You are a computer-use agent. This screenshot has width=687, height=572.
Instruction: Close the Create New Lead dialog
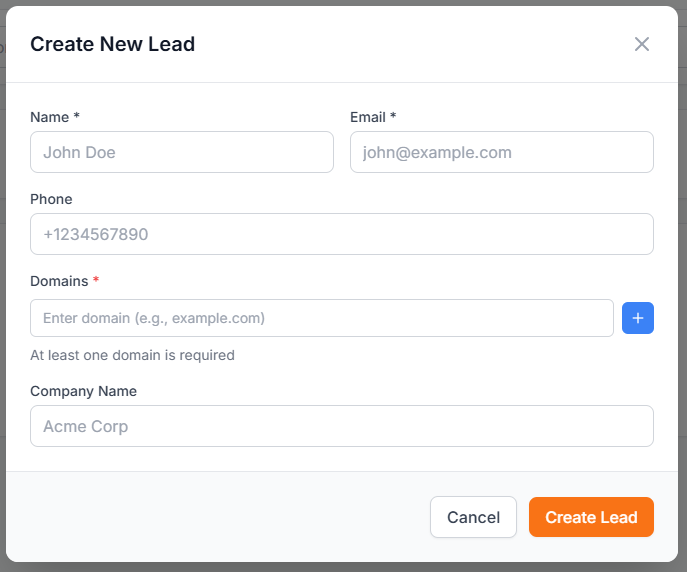pos(642,44)
